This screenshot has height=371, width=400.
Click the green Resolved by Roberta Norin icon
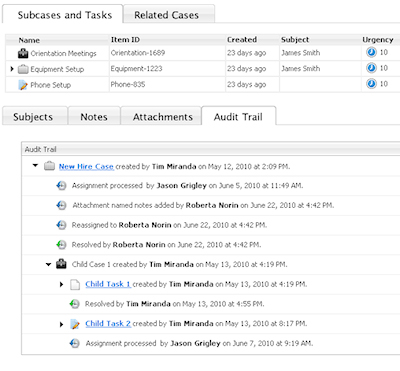(x=61, y=245)
